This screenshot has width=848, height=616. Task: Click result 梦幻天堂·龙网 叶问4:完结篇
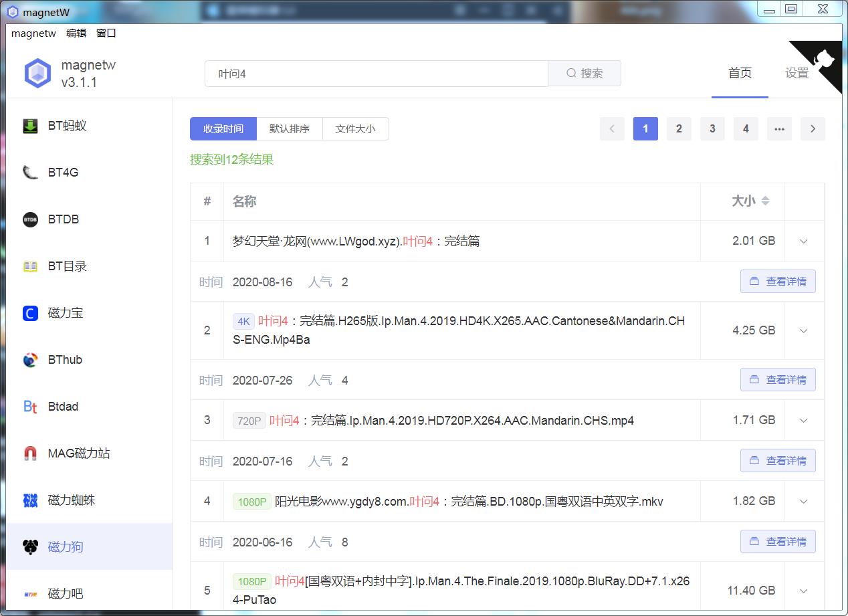[356, 241]
